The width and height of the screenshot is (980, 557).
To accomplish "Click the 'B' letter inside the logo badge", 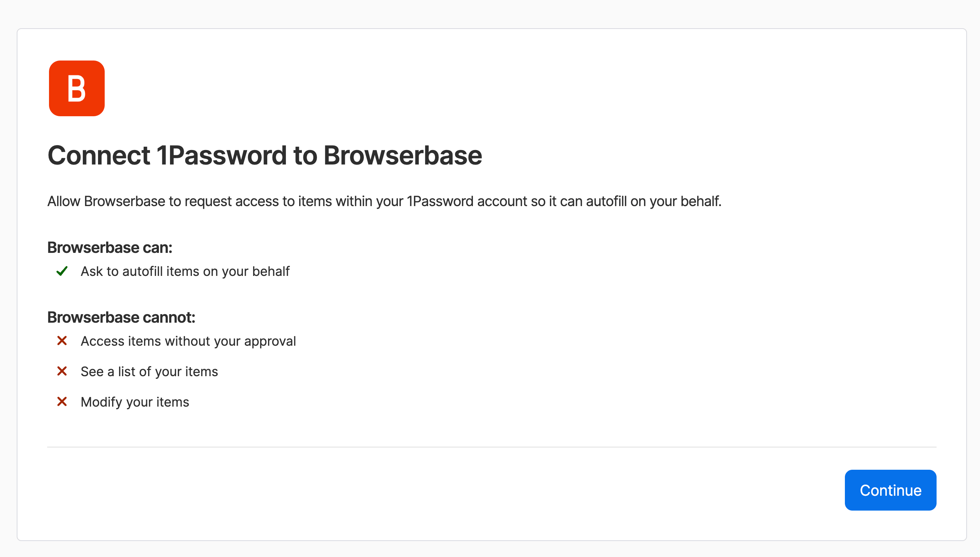I will tap(76, 88).
